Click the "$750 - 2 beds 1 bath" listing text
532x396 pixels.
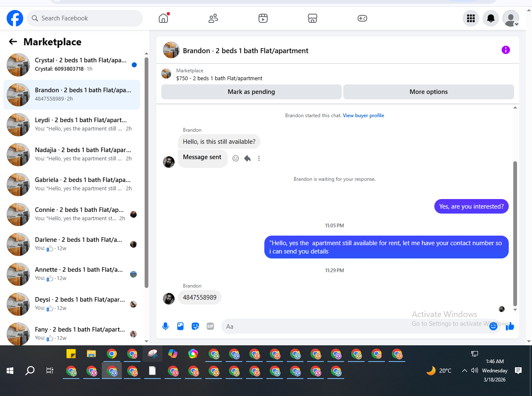click(219, 78)
